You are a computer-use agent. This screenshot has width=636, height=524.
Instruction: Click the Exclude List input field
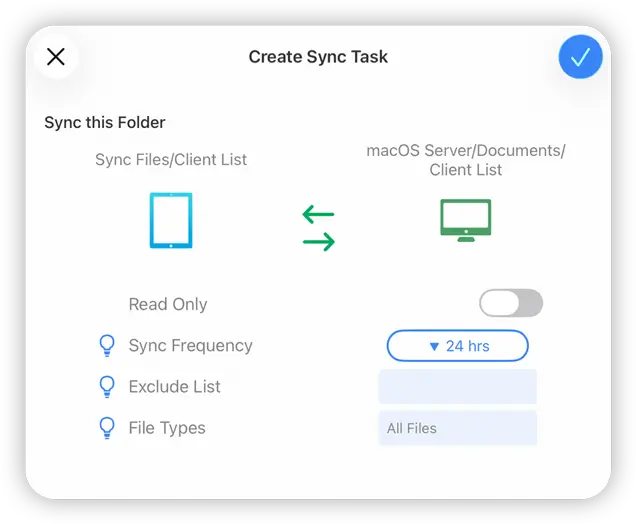(x=457, y=387)
